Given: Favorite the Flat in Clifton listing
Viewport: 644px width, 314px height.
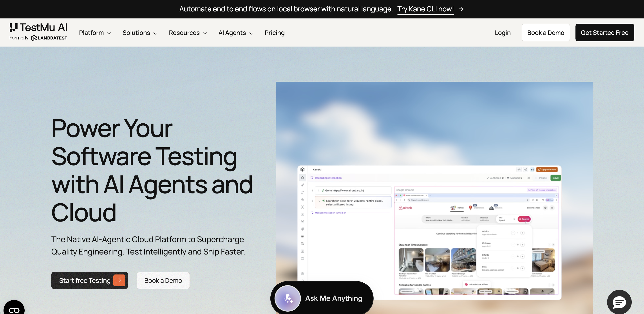Looking at the screenshot, I should pyautogui.click(x=447, y=251).
